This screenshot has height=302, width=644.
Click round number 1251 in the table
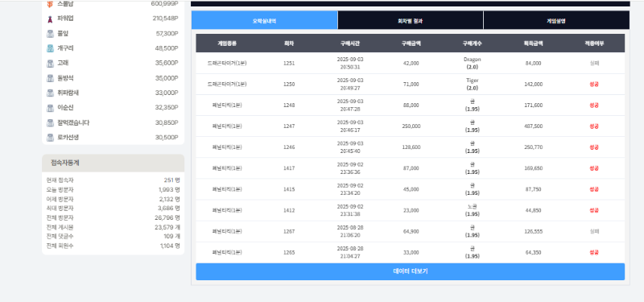(x=289, y=64)
